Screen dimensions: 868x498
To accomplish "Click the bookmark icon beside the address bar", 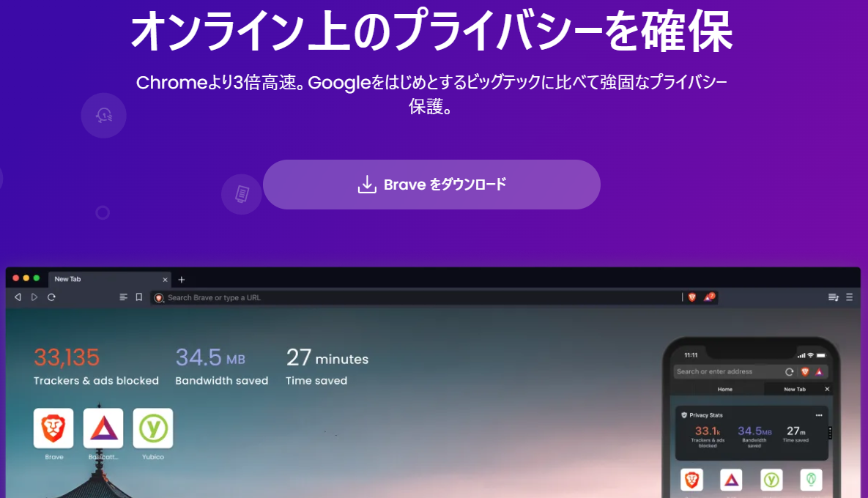I will point(138,297).
